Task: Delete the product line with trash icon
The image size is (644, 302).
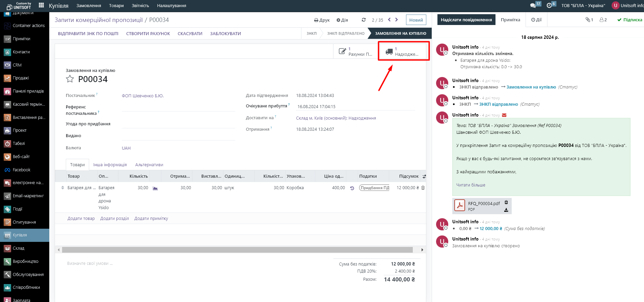Action: (x=423, y=188)
